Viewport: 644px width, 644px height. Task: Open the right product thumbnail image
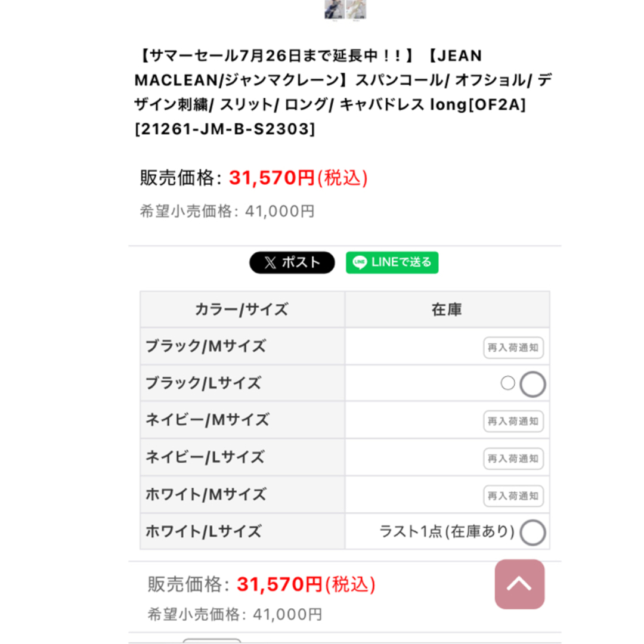click(356, 10)
